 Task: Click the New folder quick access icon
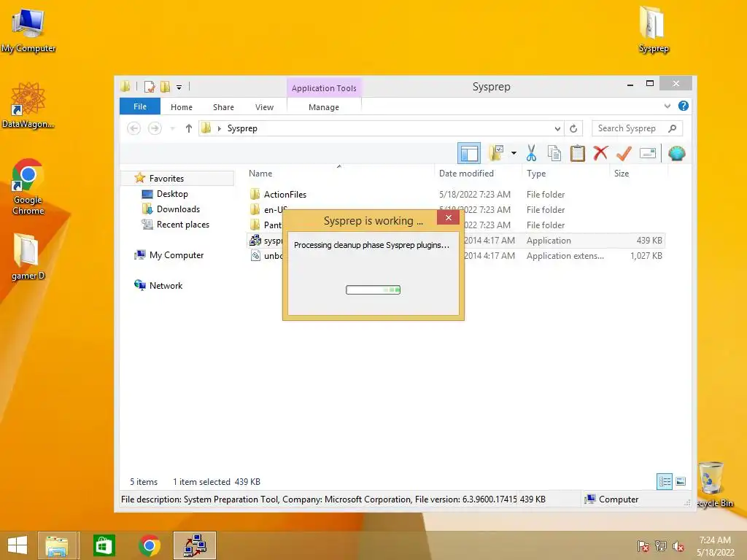(x=166, y=87)
